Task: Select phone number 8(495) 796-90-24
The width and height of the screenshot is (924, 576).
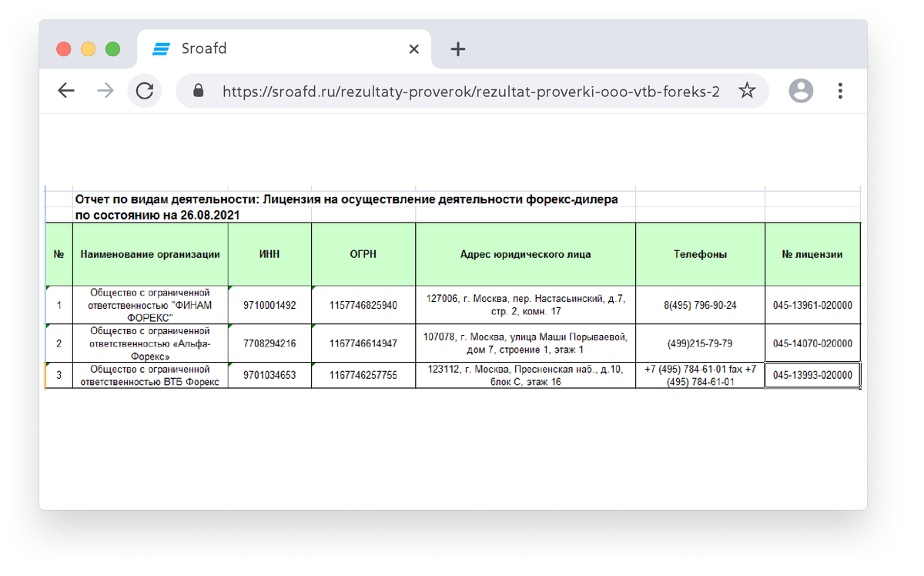Action: tap(700, 306)
